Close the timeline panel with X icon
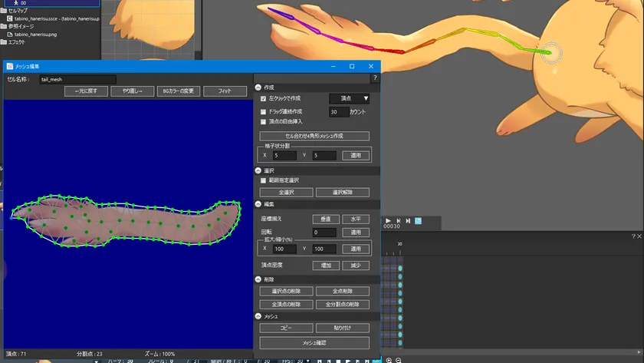 pos(639,236)
